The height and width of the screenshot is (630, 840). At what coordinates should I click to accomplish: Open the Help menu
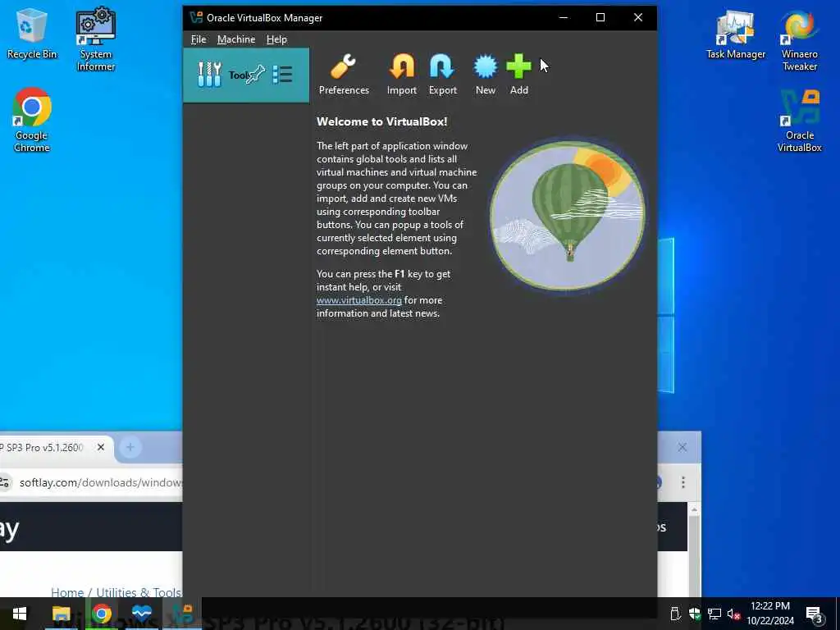click(x=276, y=39)
